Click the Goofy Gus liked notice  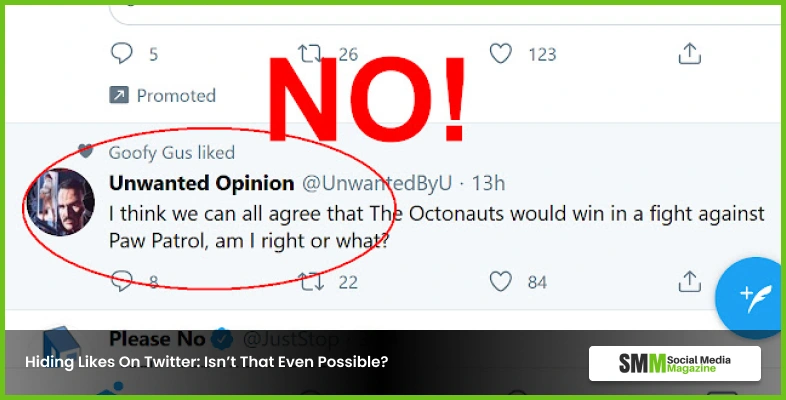coord(170,153)
